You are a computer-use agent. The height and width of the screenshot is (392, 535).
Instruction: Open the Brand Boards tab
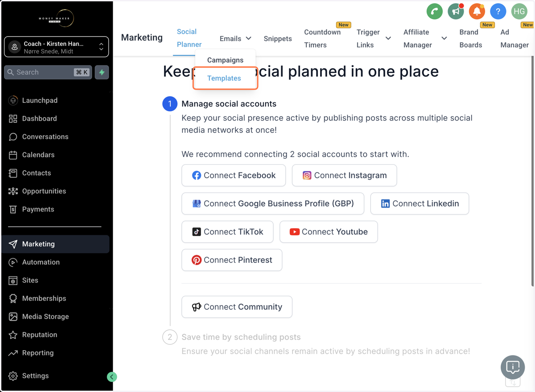(471, 39)
